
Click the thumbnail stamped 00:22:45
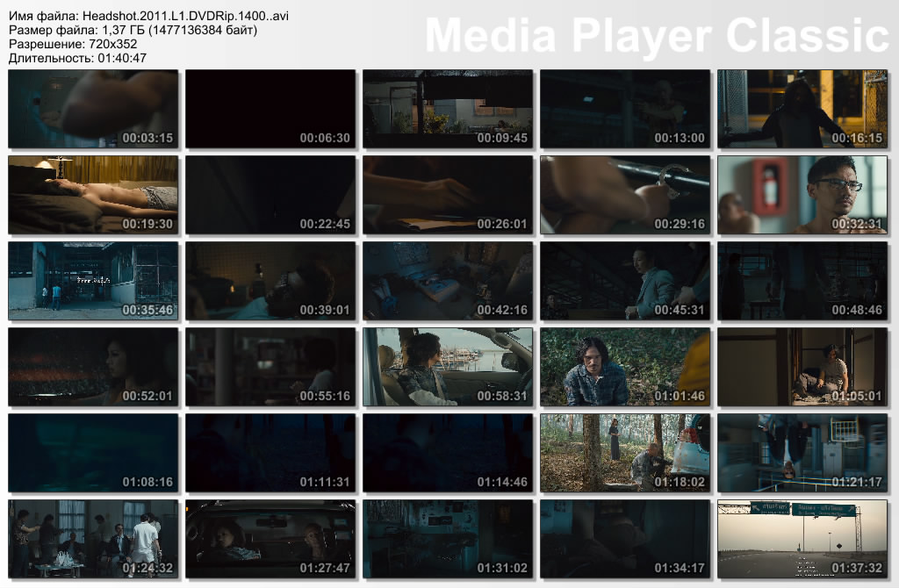tap(270, 195)
